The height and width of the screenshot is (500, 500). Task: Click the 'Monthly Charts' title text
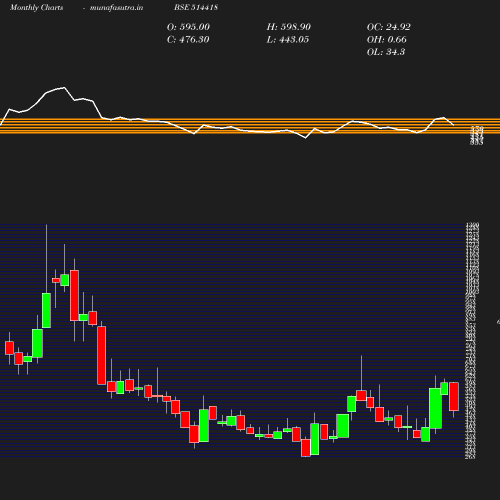36,7
